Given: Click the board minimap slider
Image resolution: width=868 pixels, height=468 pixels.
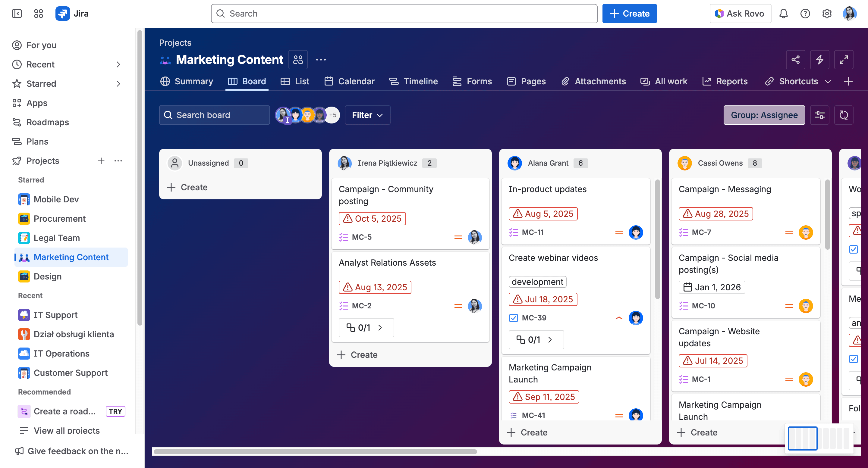Looking at the screenshot, I should tap(802, 438).
